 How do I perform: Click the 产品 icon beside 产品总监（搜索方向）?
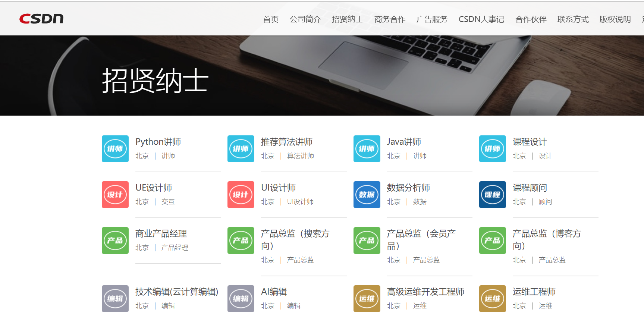point(241,241)
